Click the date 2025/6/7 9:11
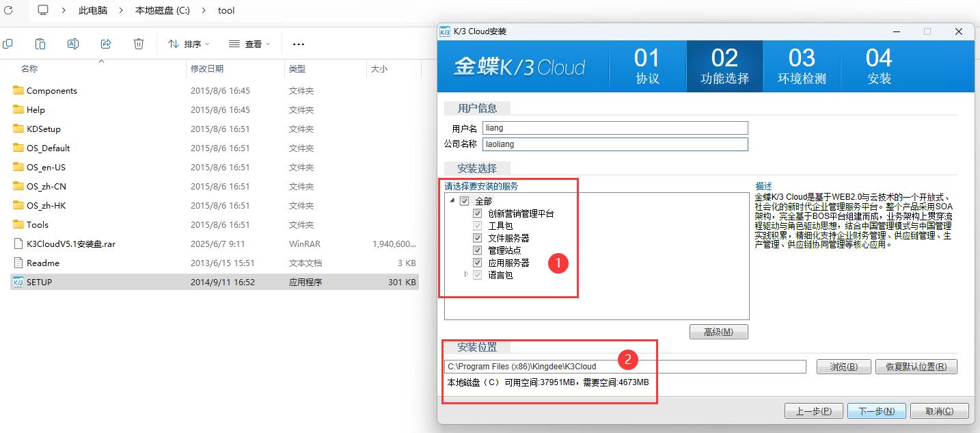 pyautogui.click(x=217, y=244)
